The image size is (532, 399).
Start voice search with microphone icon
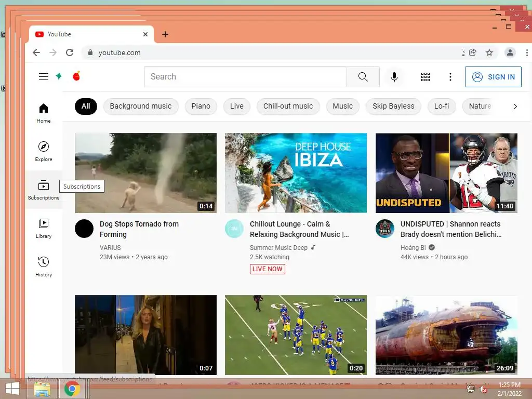coord(394,77)
